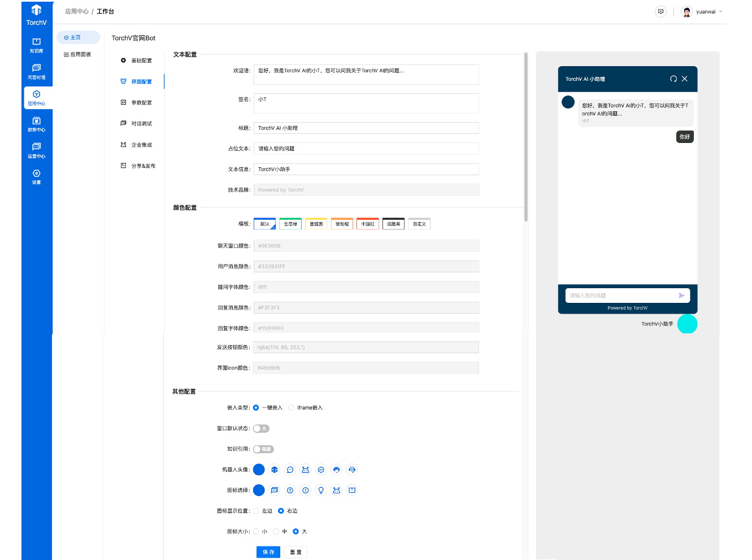This screenshot has width=752, height=560.
Task: Click the 签名 text field
Action: click(x=366, y=103)
